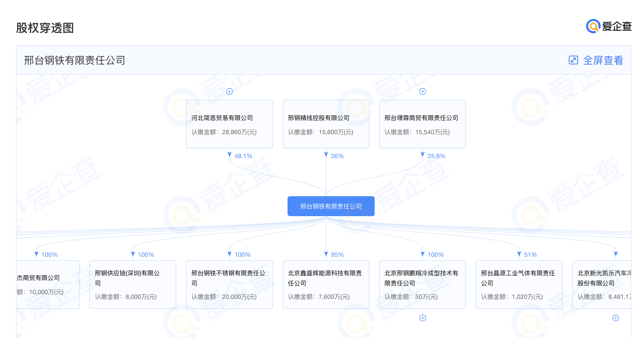Click the 51% ownership label
Image resolution: width=644 pixels, height=338 pixels.
click(x=530, y=255)
